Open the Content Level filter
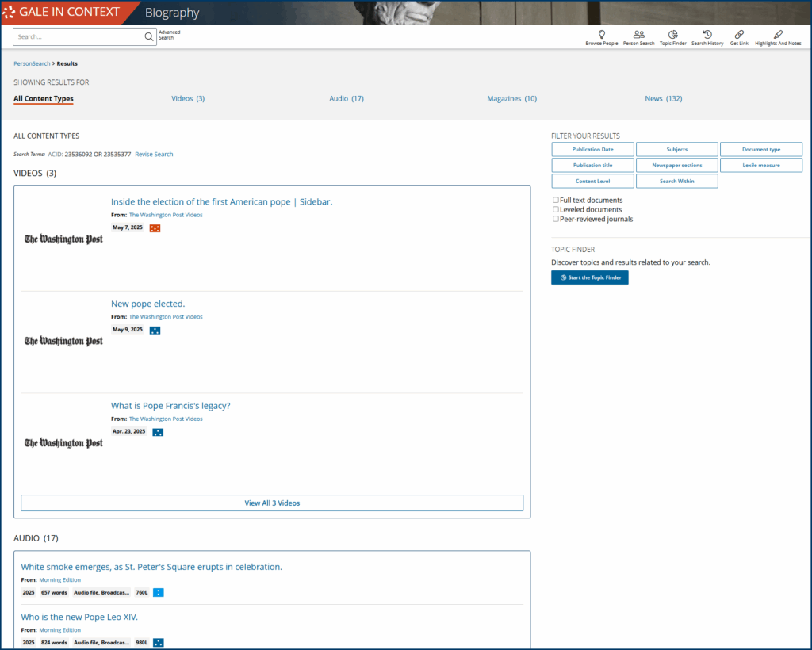812x650 pixels. (592, 182)
